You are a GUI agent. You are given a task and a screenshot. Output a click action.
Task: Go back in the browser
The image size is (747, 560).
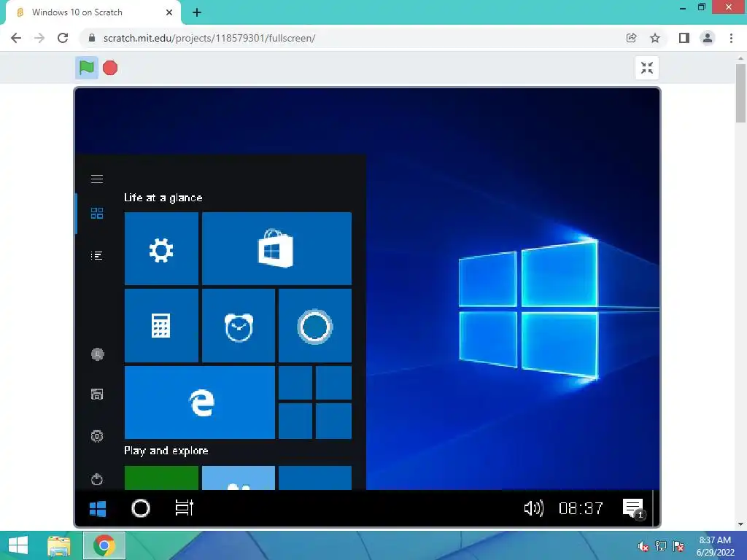tap(16, 38)
